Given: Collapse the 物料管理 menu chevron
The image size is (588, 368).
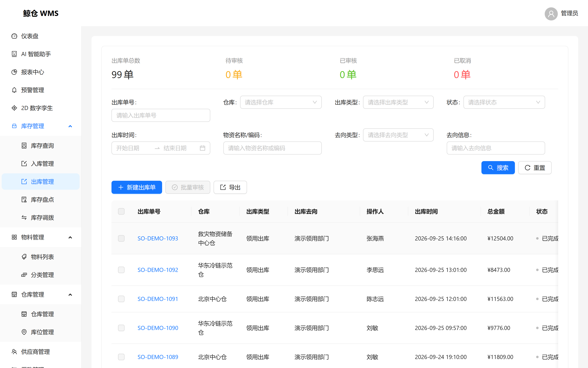Looking at the screenshot, I should 70,237.
